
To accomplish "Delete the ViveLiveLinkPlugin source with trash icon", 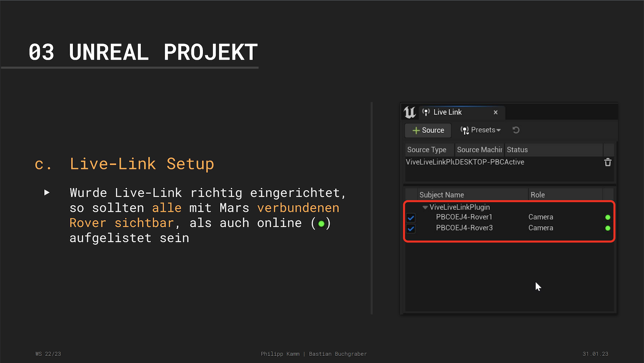I will coord(608,162).
